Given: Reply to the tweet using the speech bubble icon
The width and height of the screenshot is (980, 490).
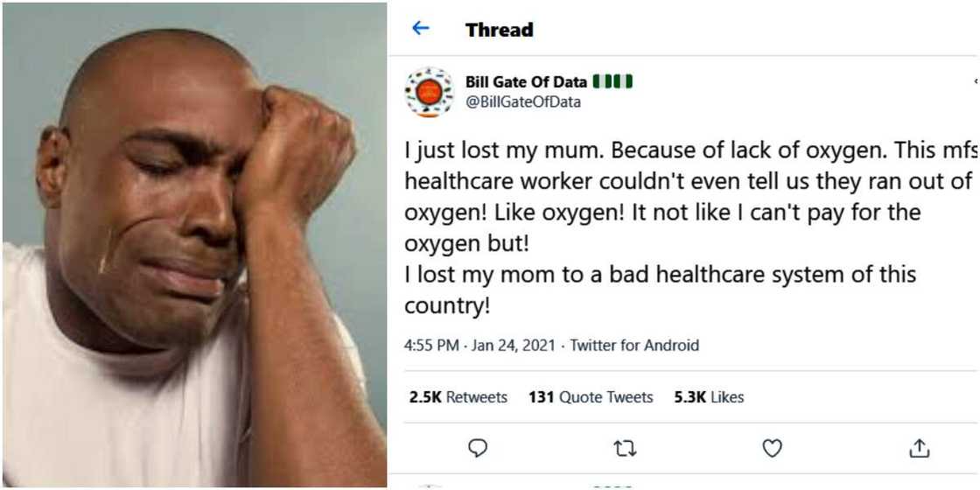Looking at the screenshot, I should tap(477, 448).
